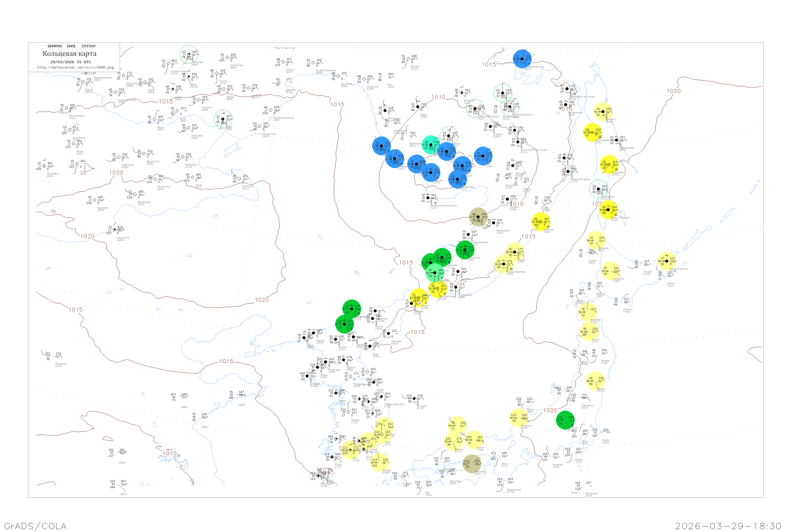Click the meteocenter.net URL in the legend box
The width and height of the screenshot is (798, 532).
tap(75, 68)
